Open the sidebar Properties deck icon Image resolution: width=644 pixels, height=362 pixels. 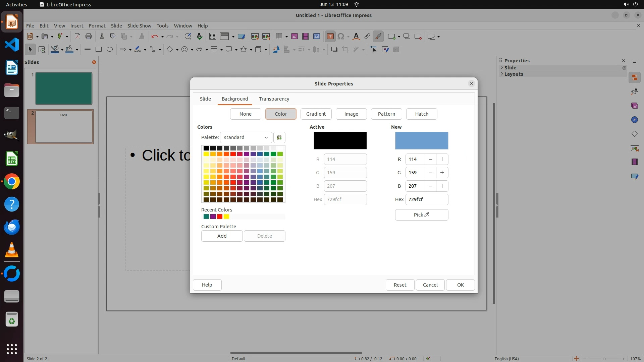pos(634,78)
